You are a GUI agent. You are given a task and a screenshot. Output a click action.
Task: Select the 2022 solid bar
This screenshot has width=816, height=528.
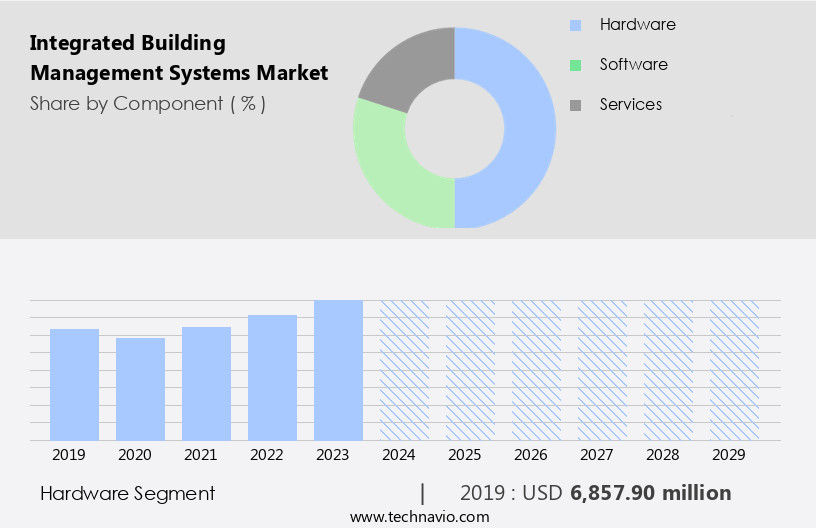(273, 378)
